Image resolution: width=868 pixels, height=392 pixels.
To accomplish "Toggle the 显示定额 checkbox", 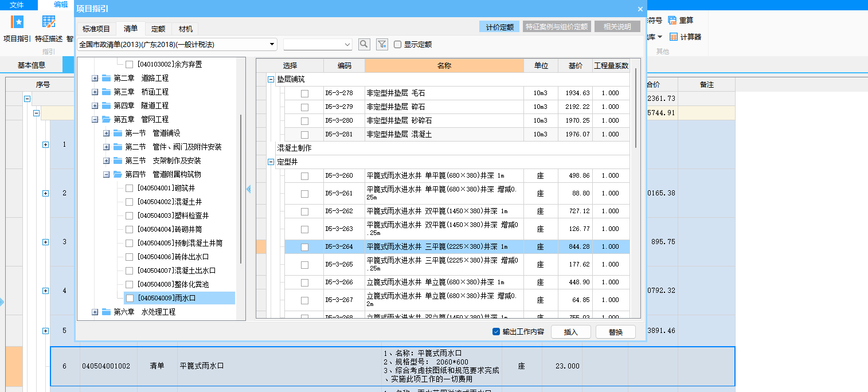I will [397, 44].
